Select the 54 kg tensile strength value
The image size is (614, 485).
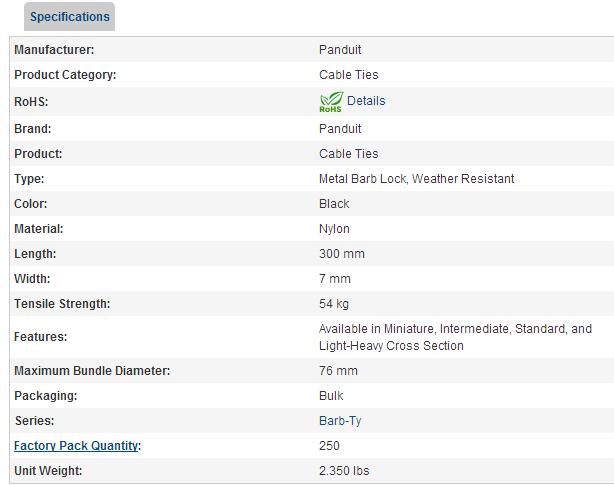334,304
